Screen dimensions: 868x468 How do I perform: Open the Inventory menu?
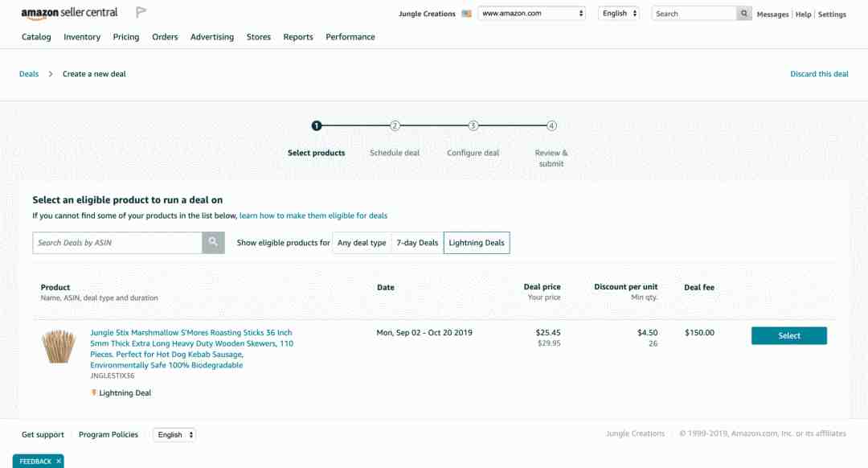tap(82, 37)
